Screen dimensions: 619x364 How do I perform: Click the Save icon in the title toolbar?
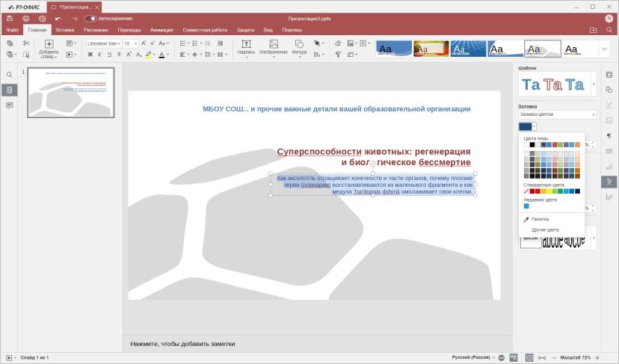[10, 19]
